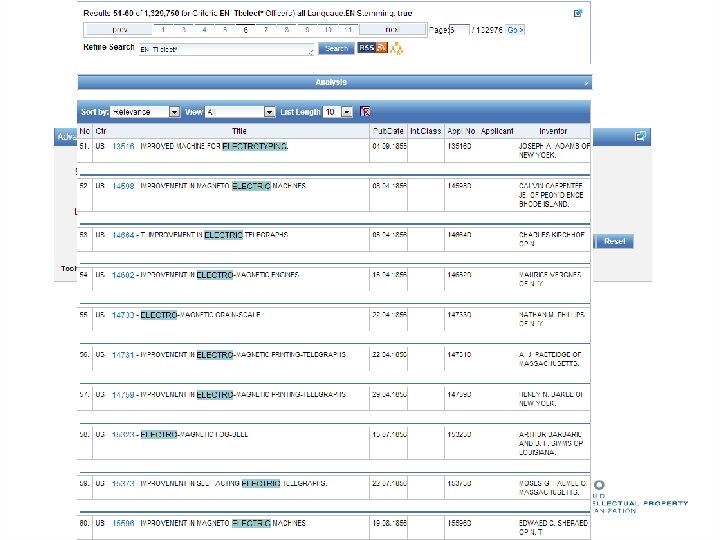Click inventor Nathan M. Phillips cell
Viewport: 720px width, 540px height.
coord(551,319)
